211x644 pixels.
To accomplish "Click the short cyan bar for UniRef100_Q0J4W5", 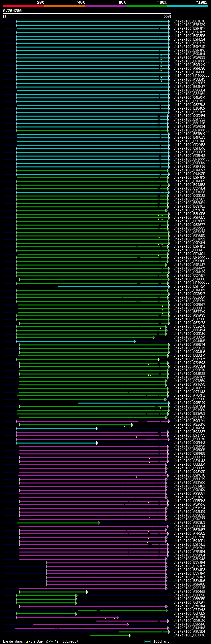I will pos(76,341).
